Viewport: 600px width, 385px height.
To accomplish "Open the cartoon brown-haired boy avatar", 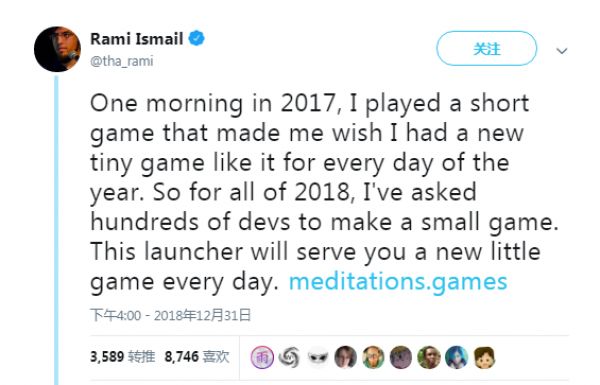I will tap(484, 357).
